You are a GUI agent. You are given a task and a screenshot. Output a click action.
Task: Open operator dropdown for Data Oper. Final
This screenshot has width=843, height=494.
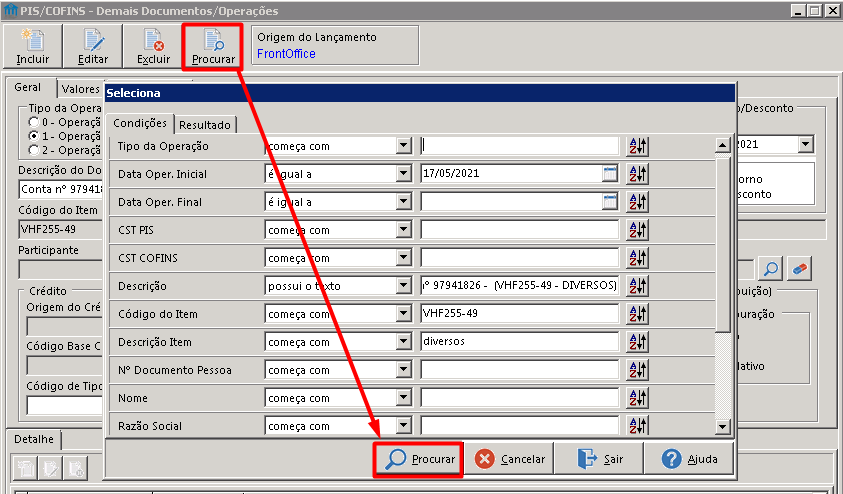pos(403,202)
